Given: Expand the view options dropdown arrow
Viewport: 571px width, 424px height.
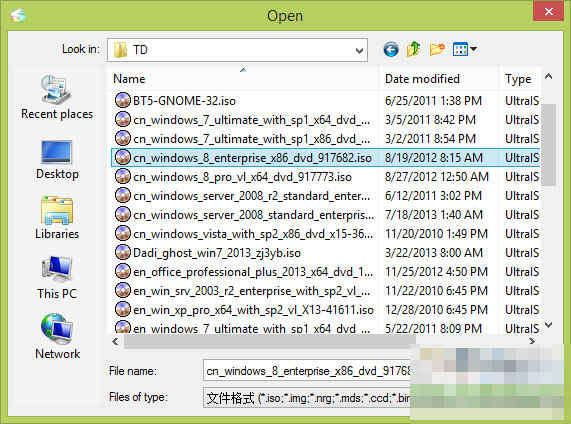Looking at the screenshot, I should point(473,49).
